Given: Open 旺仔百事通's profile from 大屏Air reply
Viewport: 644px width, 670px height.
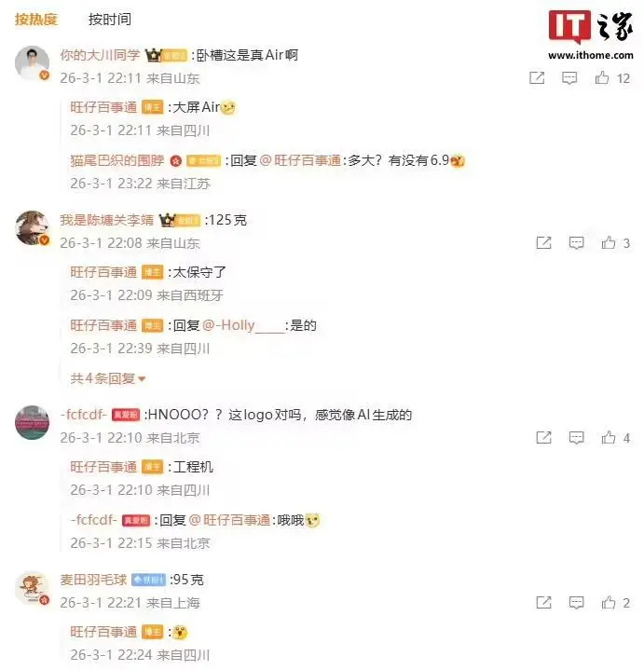Looking at the screenshot, I should (103, 107).
